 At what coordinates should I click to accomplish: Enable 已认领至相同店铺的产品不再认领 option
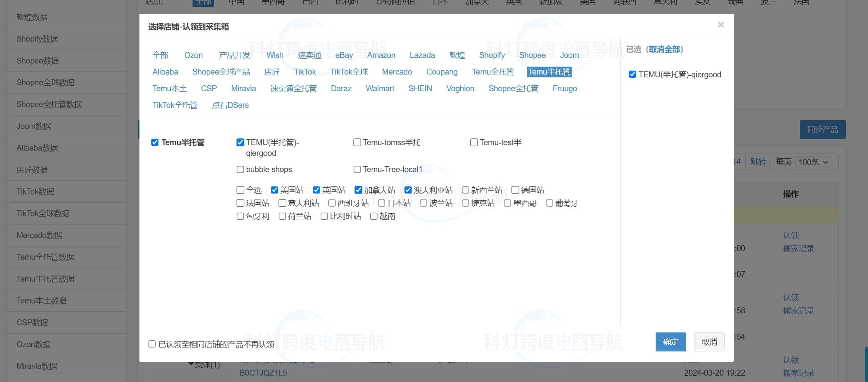[152, 344]
